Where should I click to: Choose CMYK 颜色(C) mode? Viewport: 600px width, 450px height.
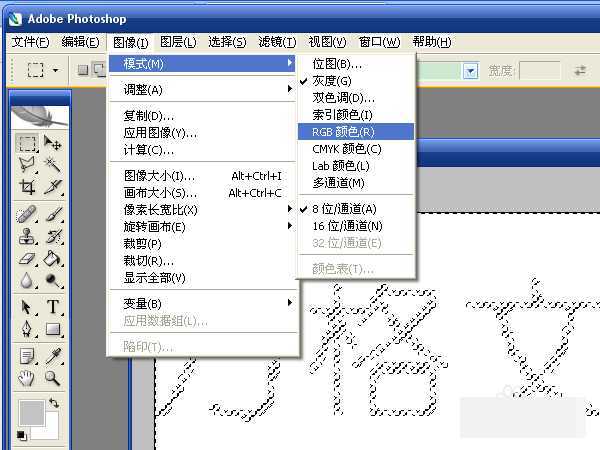point(356,149)
